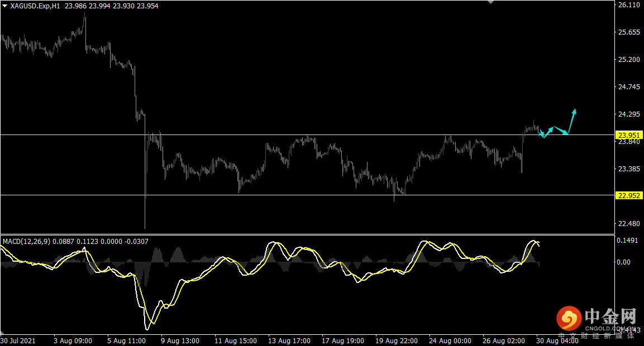Click the long green wick low near 22.480
This screenshot has width=644, height=346.
[145, 213]
